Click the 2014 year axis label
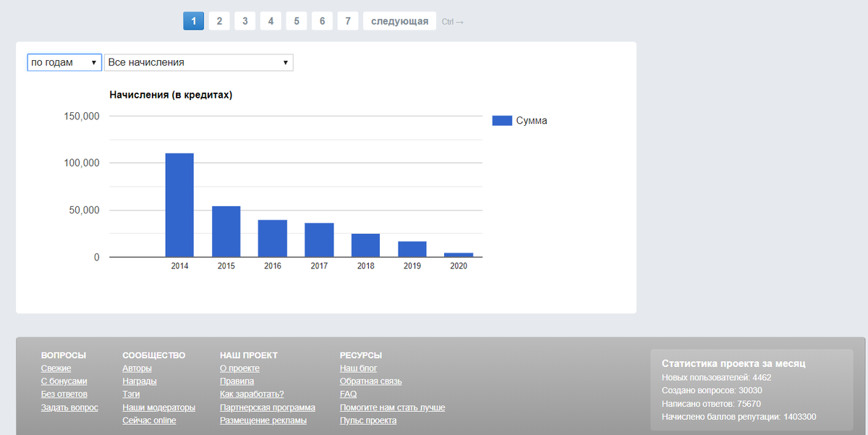The height and width of the screenshot is (435, 868). [179, 266]
